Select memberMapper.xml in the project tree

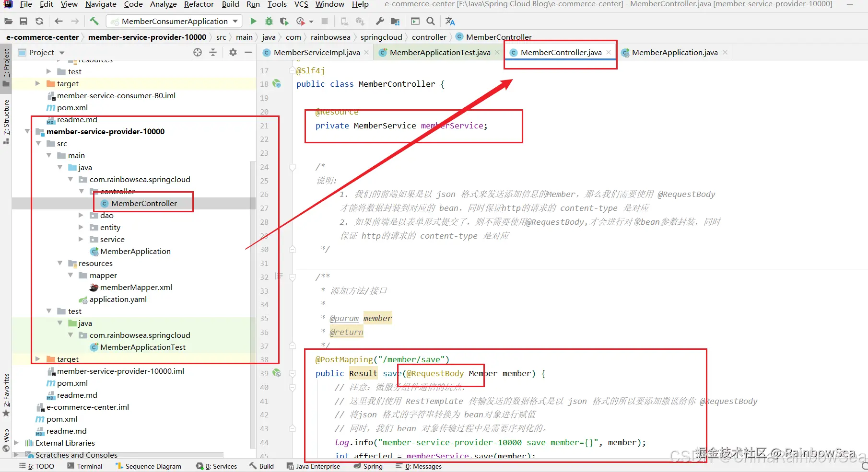pyautogui.click(x=136, y=287)
